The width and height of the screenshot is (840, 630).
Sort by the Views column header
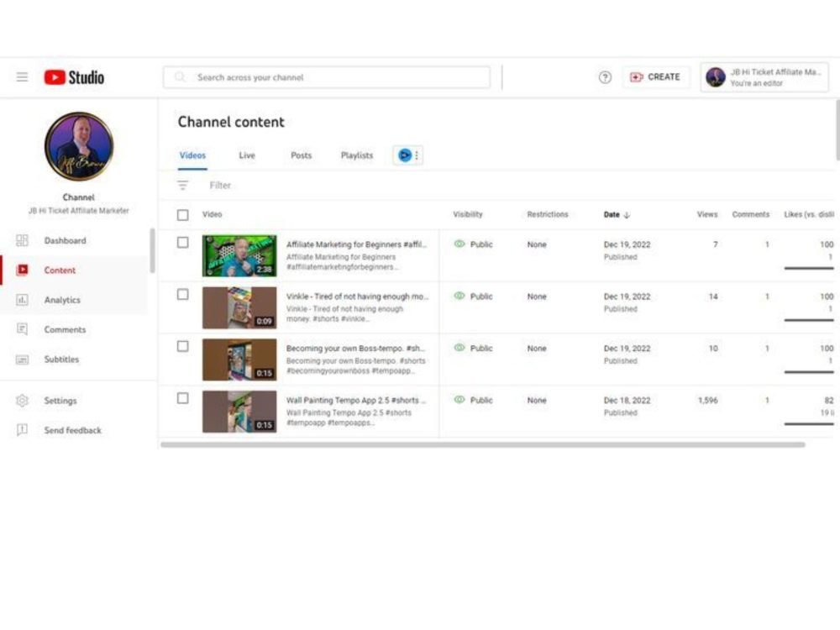(707, 214)
